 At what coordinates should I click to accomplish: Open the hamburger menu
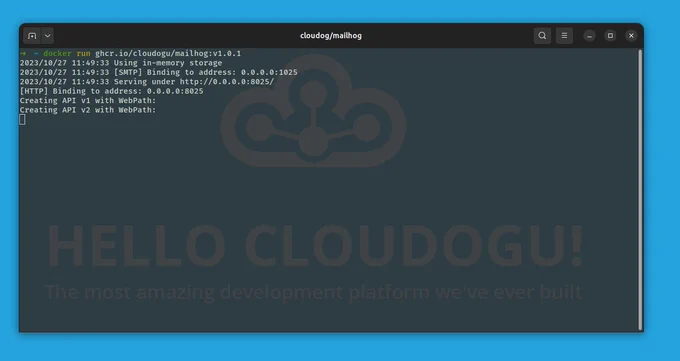click(x=564, y=36)
